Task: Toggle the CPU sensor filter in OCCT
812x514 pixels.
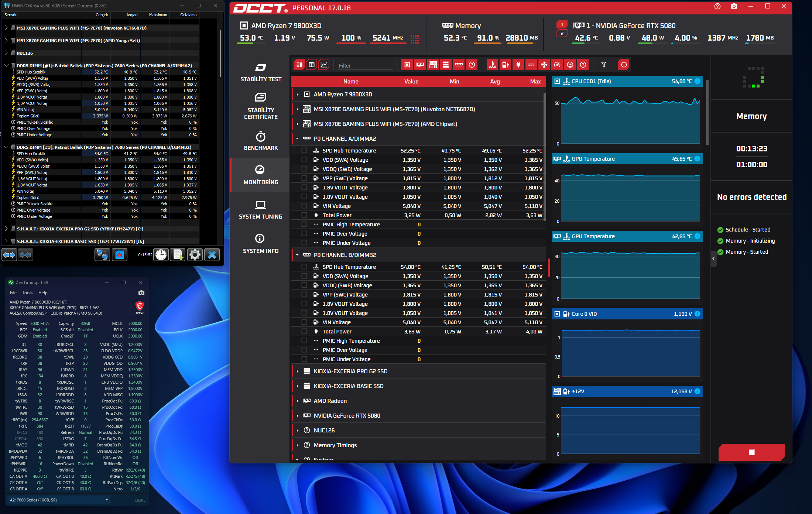Action: pos(407,65)
